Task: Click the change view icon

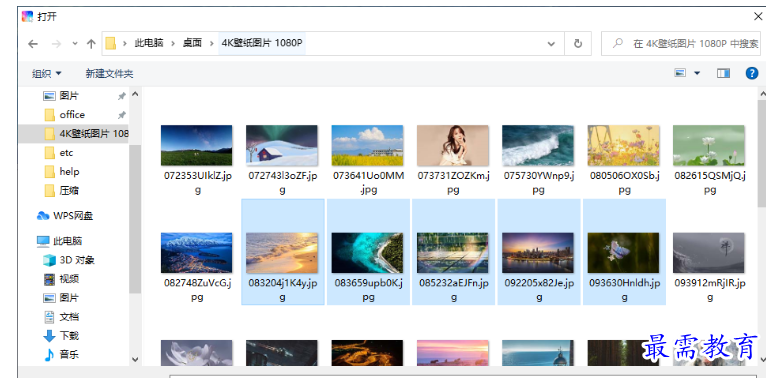Action: click(x=680, y=73)
